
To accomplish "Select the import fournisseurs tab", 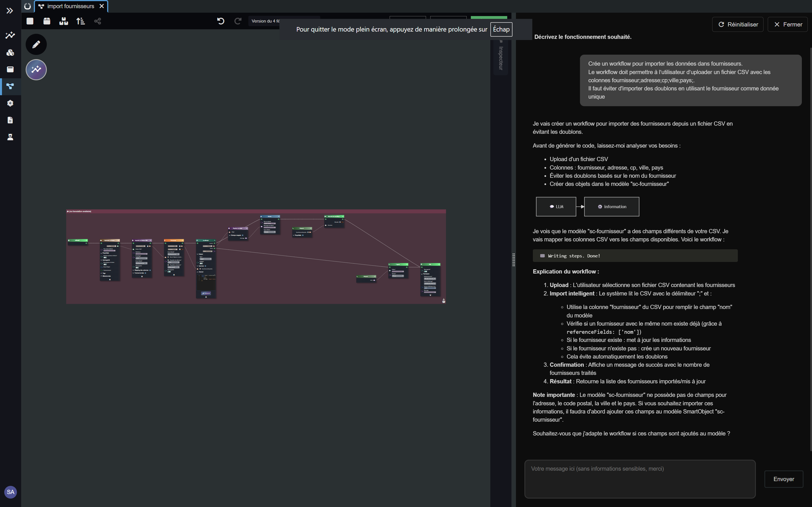I will (x=70, y=6).
